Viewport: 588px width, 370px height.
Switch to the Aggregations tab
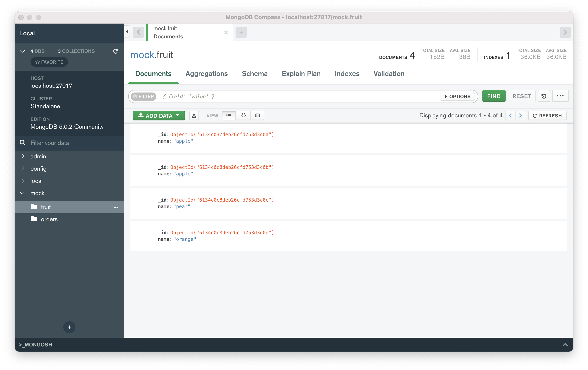tap(207, 74)
